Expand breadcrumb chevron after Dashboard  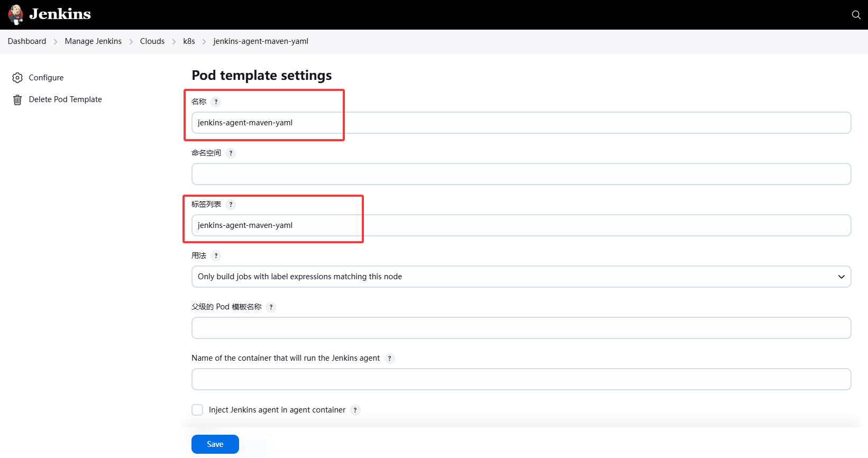tap(56, 42)
